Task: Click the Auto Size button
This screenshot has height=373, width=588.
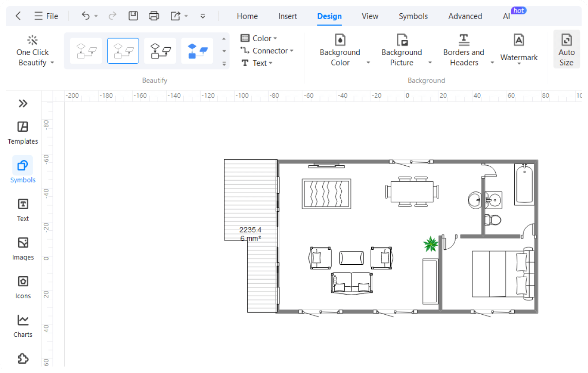Action: coord(566,49)
